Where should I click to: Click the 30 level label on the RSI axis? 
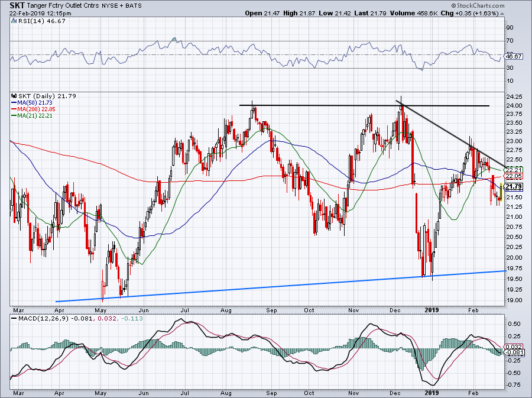[x=510, y=68]
